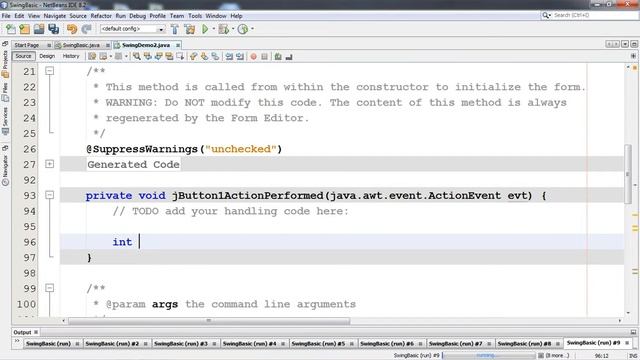This screenshot has width=640, height=360.
Task: Open the Services side panel
Action: tap(5, 121)
